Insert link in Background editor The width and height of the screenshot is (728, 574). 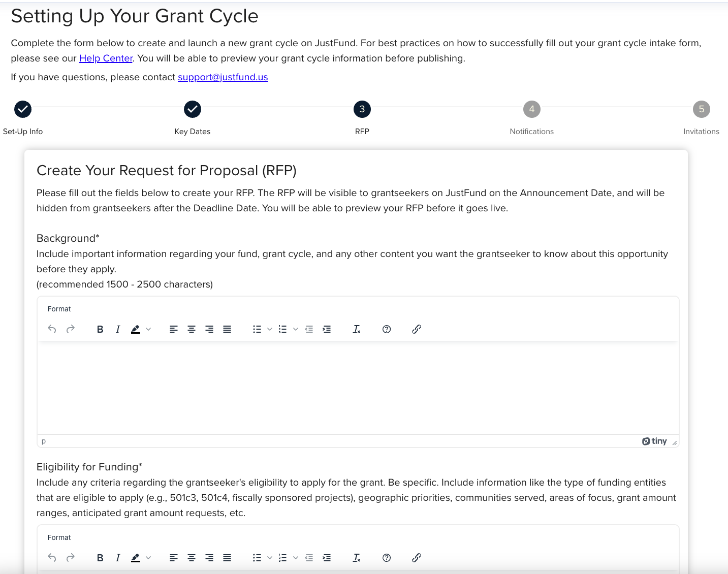tap(417, 329)
